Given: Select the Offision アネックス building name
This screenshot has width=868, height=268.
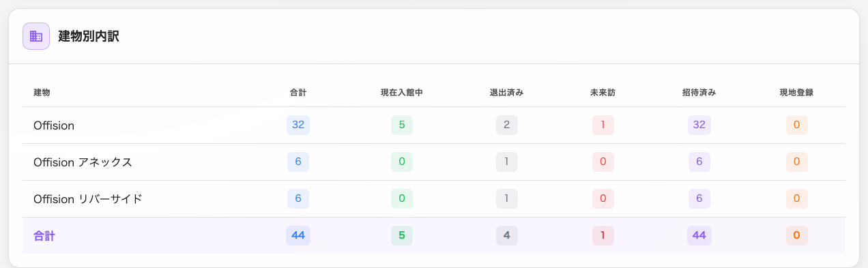Looking at the screenshot, I should coord(83,162).
